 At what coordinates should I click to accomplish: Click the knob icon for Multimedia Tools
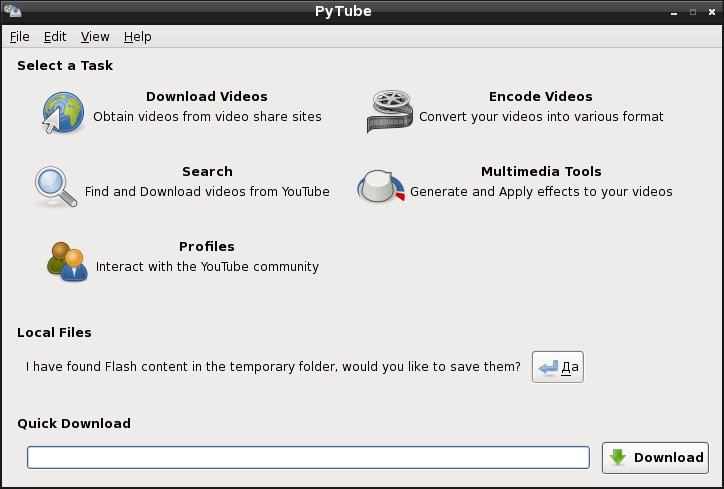[x=381, y=187]
